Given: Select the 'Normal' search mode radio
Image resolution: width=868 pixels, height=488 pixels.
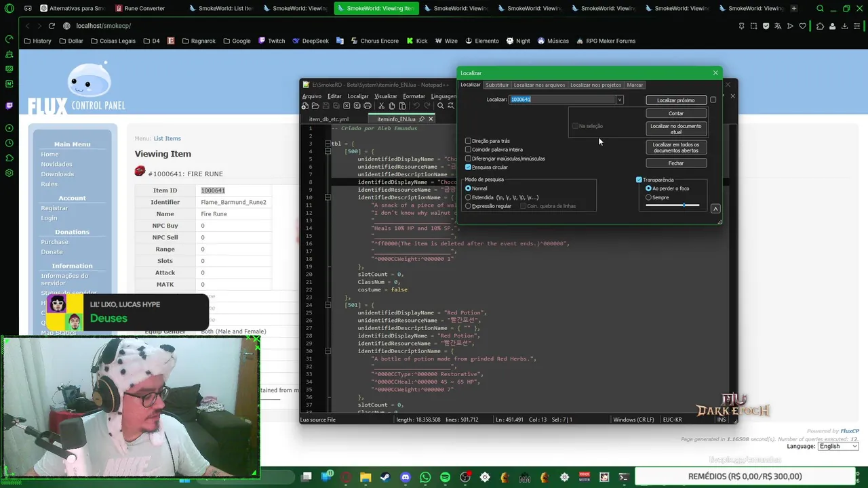Looking at the screenshot, I should [x=468, y=188].
